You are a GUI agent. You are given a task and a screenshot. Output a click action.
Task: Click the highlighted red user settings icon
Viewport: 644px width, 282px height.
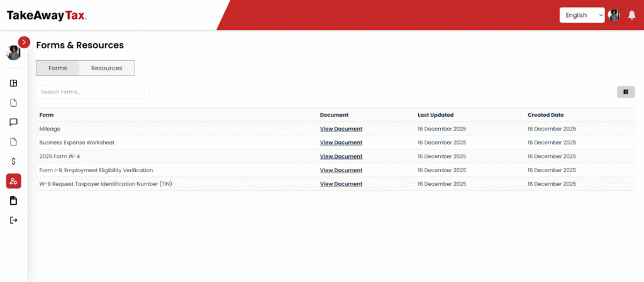pyautogui.click(x=13, y=181)
